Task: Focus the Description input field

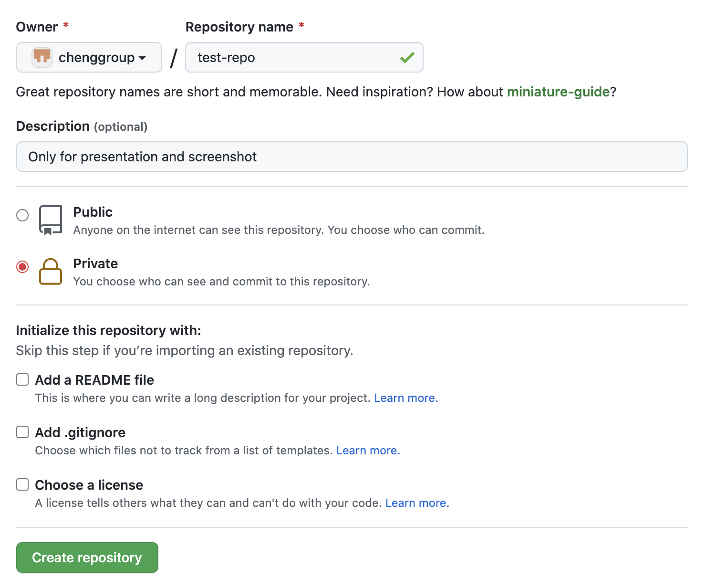Action: pyautogui.click(x=352, y=157)
